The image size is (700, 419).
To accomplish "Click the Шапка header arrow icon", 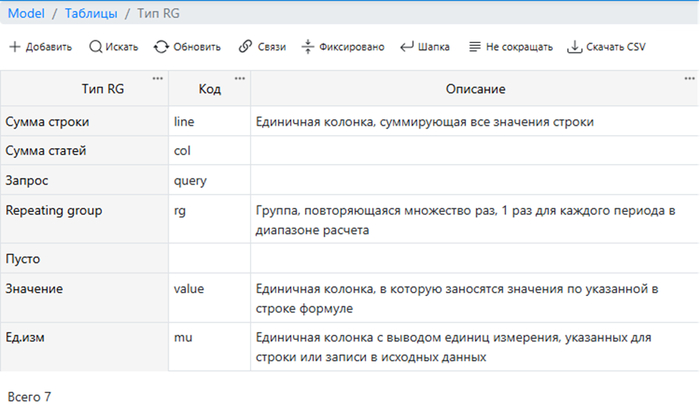I will point(407,47).
